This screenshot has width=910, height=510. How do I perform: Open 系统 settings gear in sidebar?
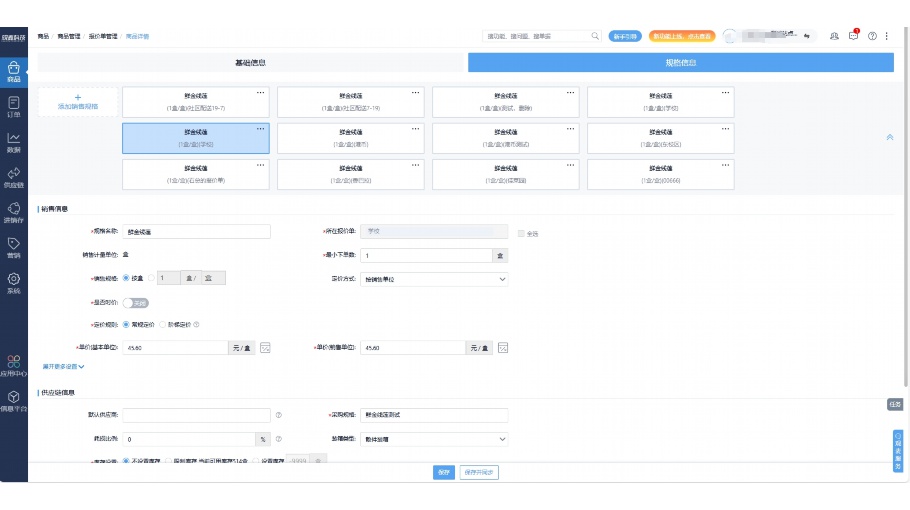14,282
